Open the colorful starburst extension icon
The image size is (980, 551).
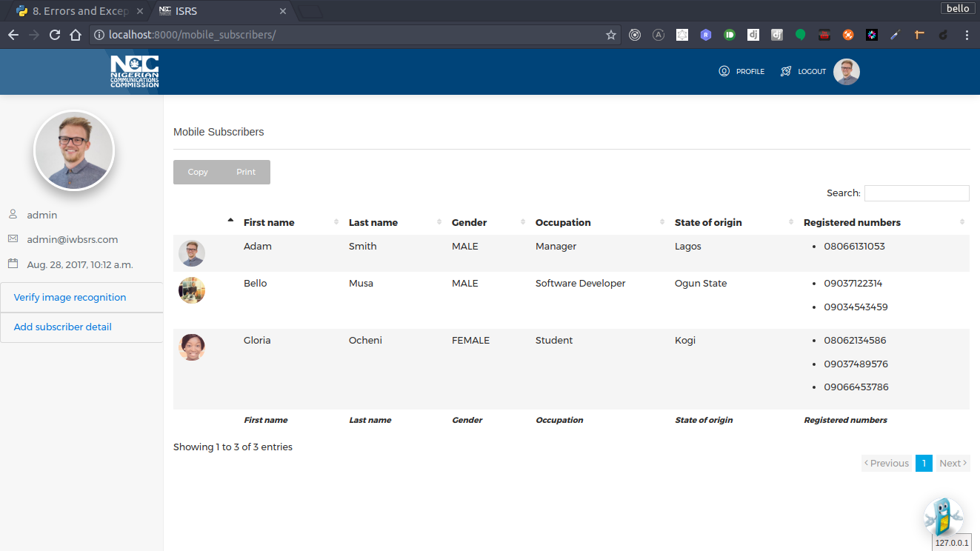tap(872, 35)
